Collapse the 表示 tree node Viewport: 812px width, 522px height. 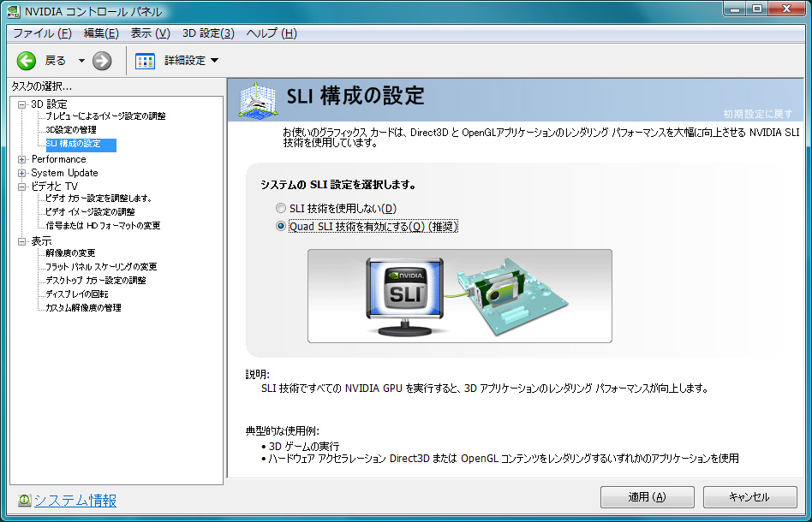21,241
